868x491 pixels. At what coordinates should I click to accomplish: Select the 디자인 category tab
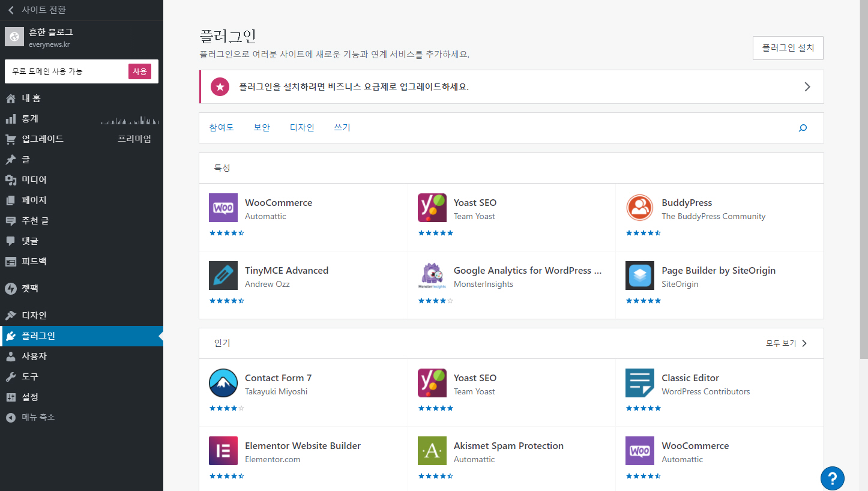[302, 128]
